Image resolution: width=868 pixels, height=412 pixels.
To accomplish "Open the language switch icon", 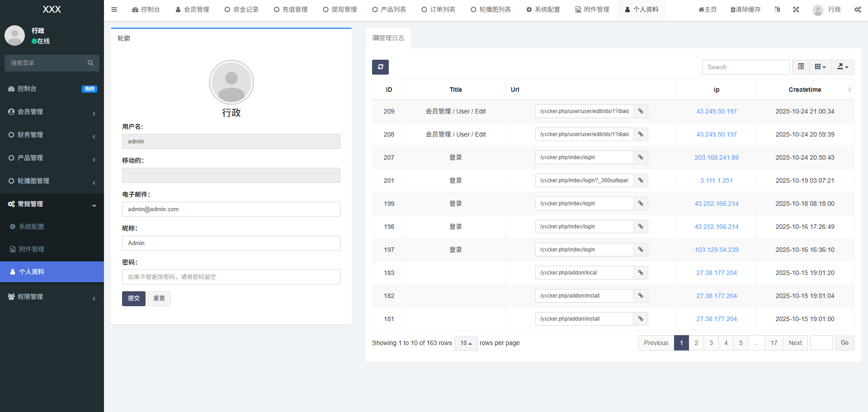I will point(777,9).
